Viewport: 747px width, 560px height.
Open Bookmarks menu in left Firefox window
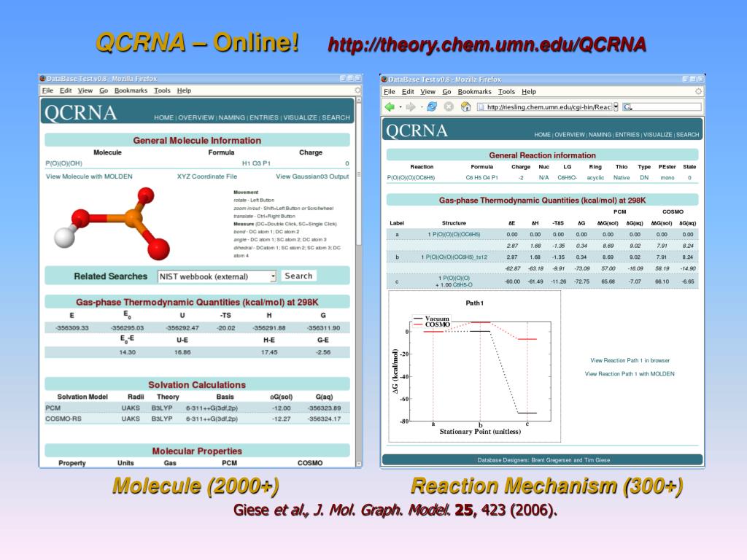[131, 90]
